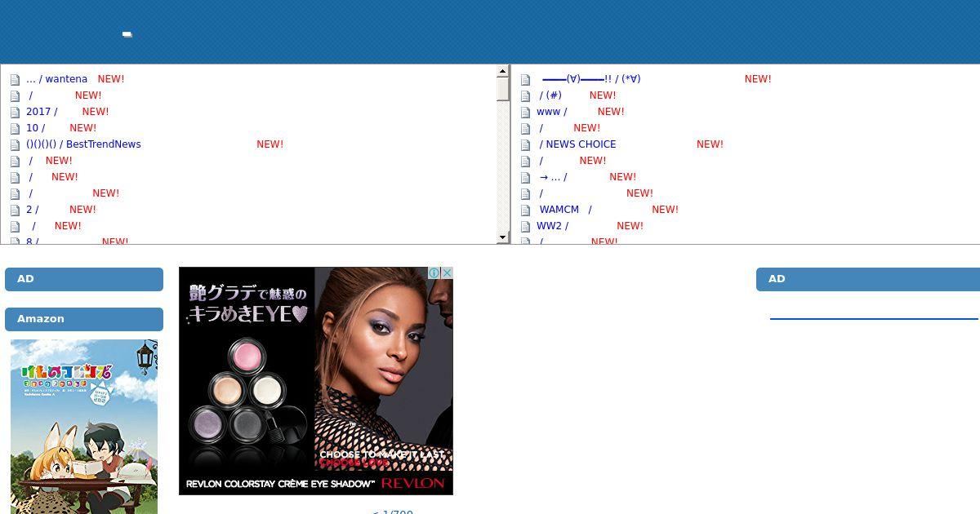Click the NEW! label beside NEWS CHOICE
Screen dimensions: 980x514
tap(710, 144)
